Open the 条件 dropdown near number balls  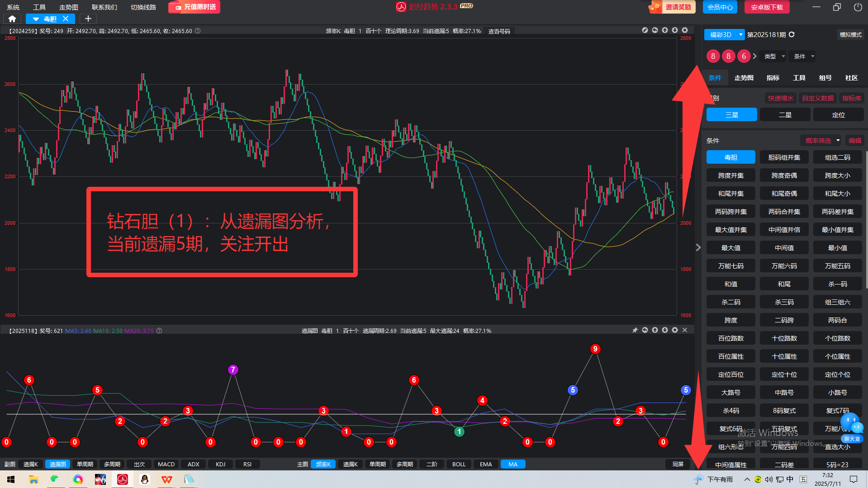pos(804,56)
